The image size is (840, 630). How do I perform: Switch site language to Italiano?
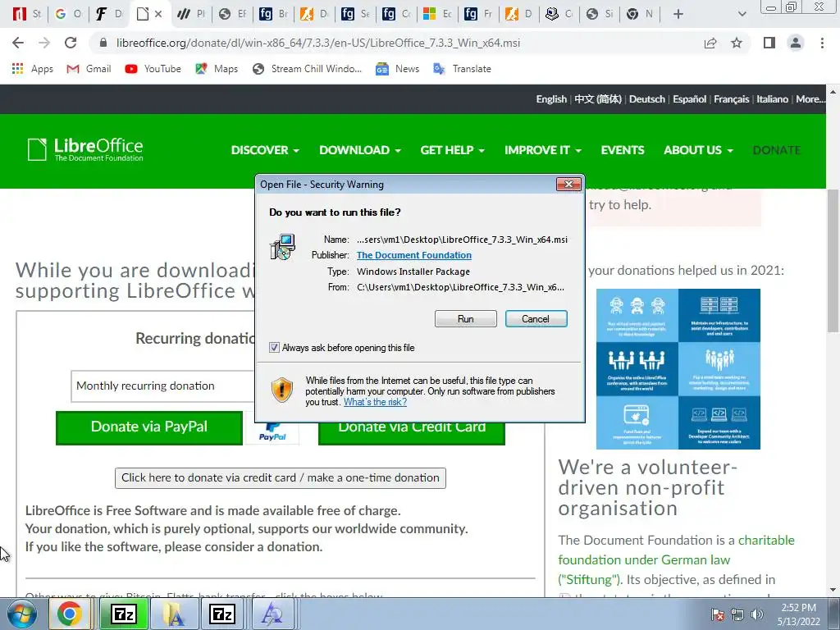772,99
